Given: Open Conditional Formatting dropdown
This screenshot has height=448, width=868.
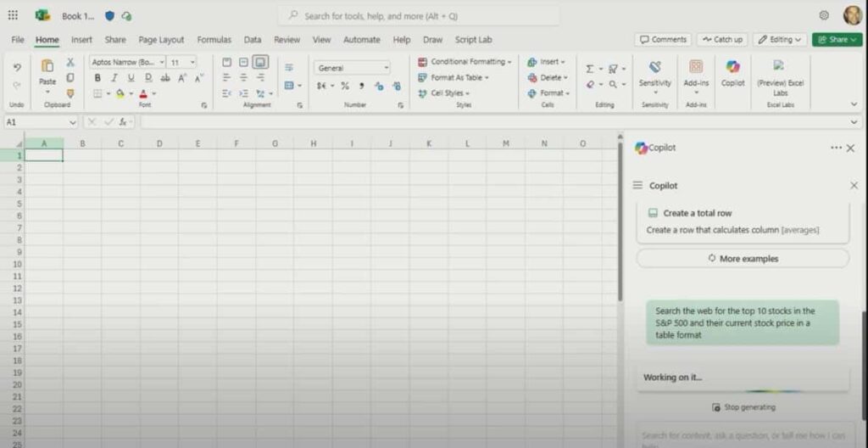Looking at the screenshot, I should [465, 62].
